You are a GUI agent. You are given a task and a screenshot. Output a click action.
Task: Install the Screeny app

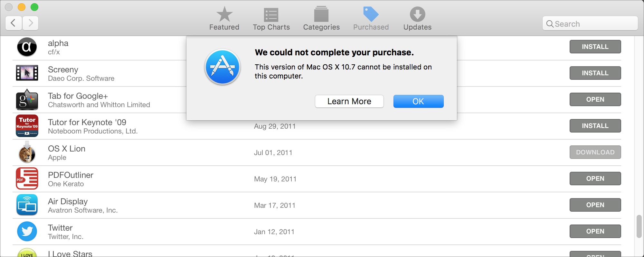tap(595, 73)
